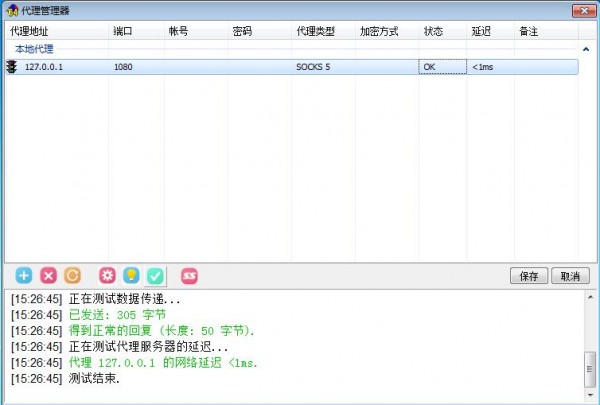
Task: Click the 取消 button
Action: [x=570, y=276]
